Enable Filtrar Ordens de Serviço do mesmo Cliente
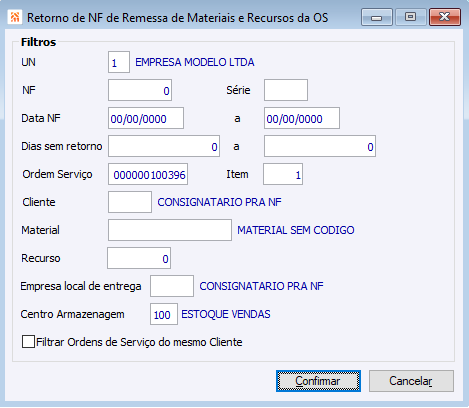This screenshot has width=469, height=408. (28, 342)
